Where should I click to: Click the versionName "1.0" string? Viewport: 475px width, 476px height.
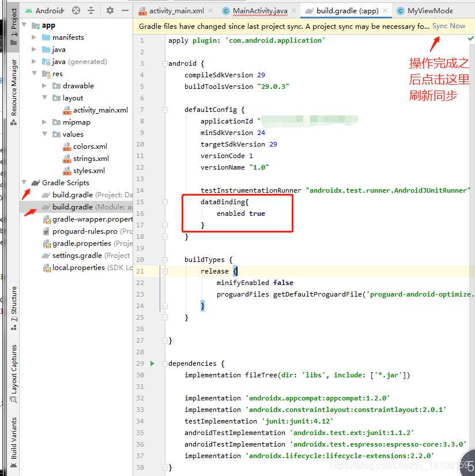(x=259, y=167)
